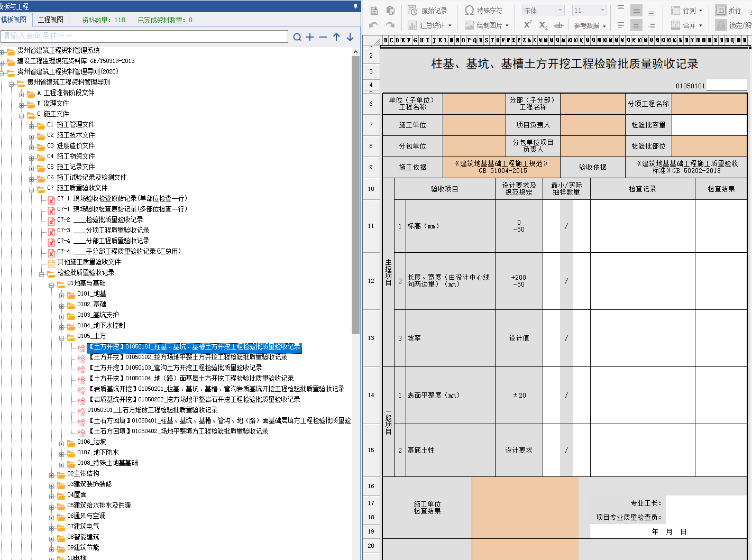Open the 合并 merge cells menu
Image resolution: width=752 pixels, height=560 pixels.
pos(686,25)
